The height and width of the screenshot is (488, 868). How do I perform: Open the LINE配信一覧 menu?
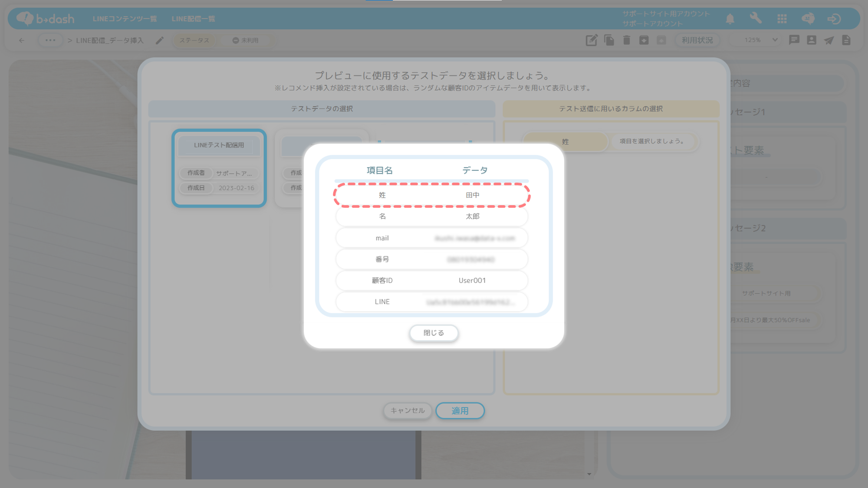(x=193, y=19)
